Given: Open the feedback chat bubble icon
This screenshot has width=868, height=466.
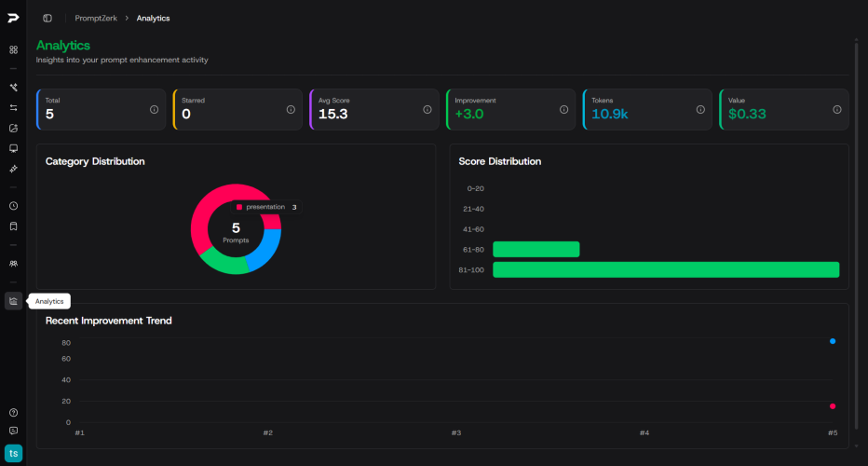Looking at the screenshot, I should pyautogui.click(x=13, y=431).
